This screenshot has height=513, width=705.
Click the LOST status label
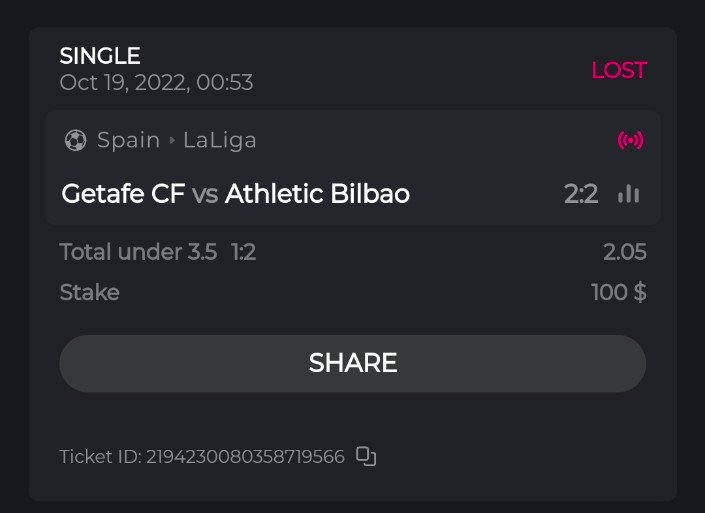[x=619, y=70]
